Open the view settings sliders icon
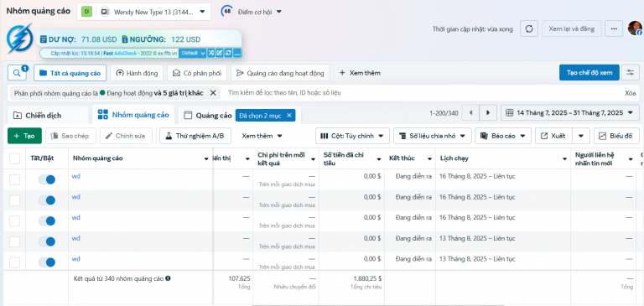The height and width of the screenshot is (306, 644). [630, 73]
